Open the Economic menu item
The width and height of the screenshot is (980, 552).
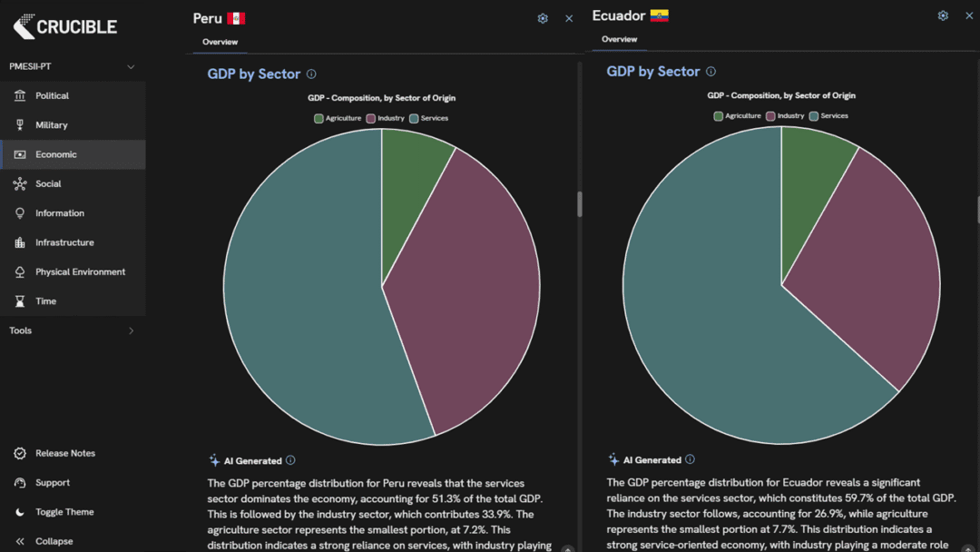tap(56, 154)
